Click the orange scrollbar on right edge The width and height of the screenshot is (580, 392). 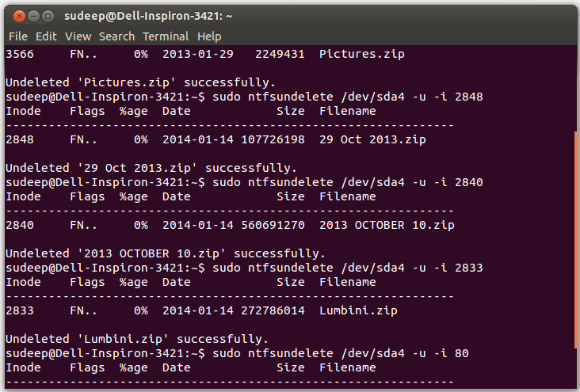(575, 240)
